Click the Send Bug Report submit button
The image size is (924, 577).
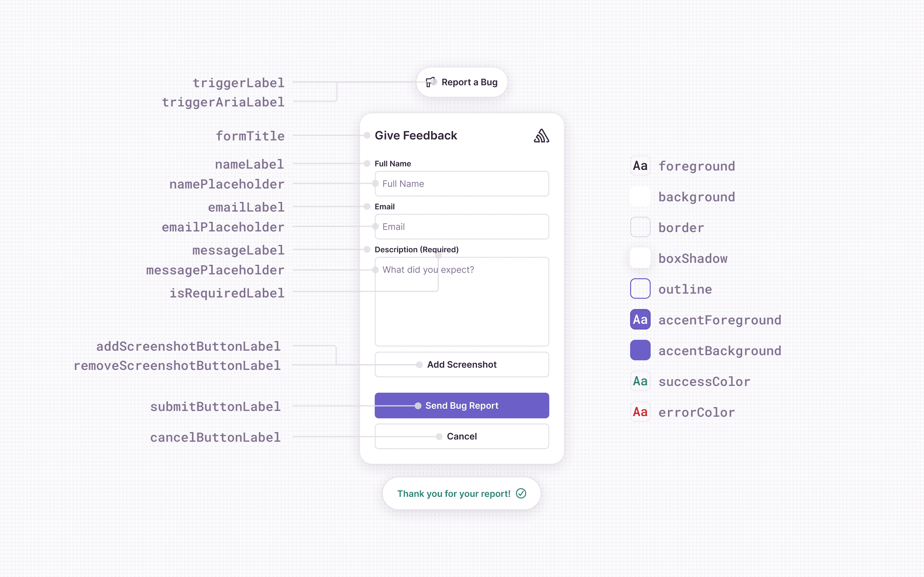(x=462, y=405)
